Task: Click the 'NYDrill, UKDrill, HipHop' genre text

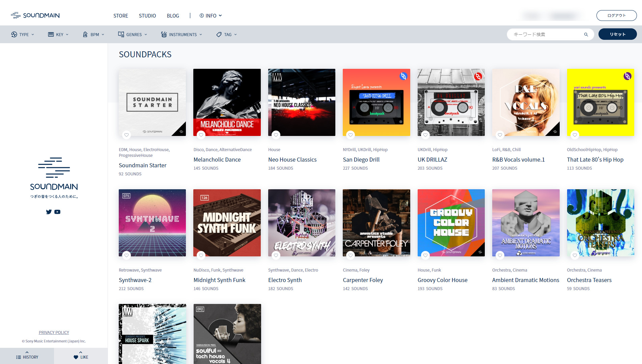Action: [x=365, y=150]
